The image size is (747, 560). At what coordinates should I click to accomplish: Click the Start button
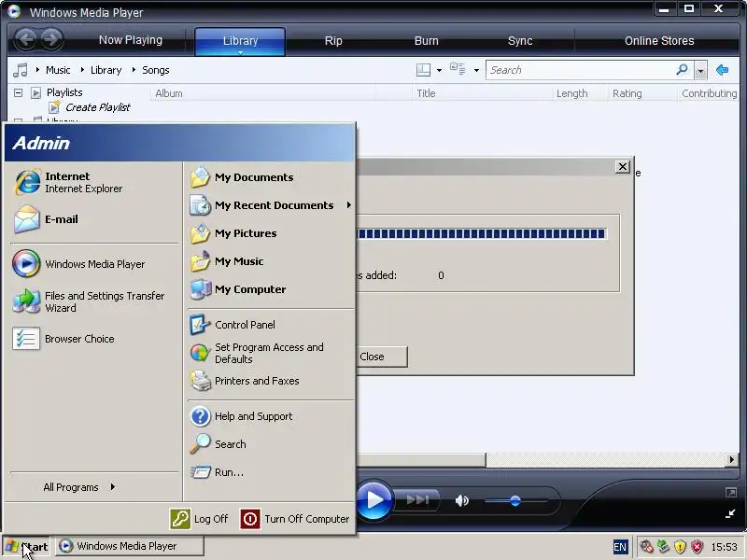[26, 547]
